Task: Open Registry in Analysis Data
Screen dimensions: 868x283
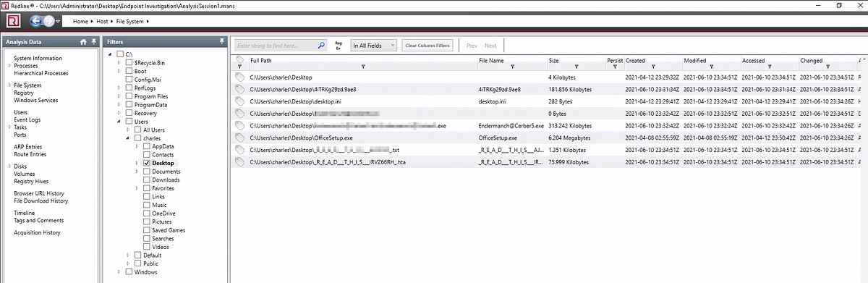Action: 24,93
